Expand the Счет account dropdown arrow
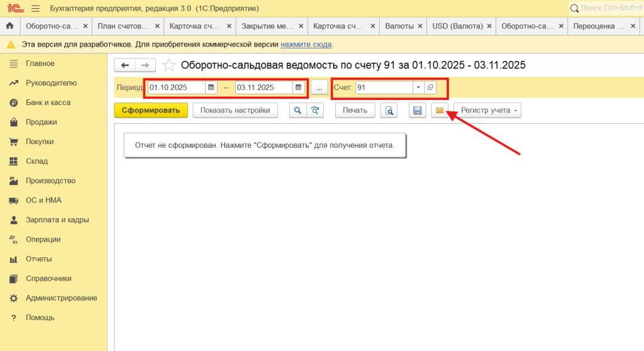This screenshot has height=351, width=644. click(418, 87)
